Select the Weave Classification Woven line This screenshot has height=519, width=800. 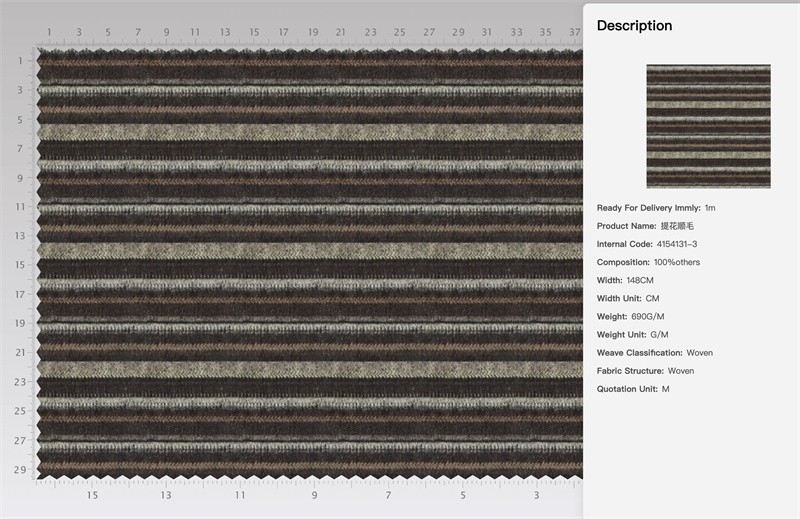click(655, 353)
